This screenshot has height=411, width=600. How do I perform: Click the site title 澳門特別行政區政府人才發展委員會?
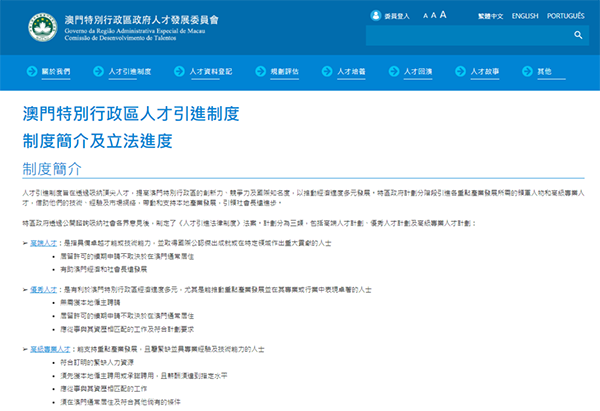(142, 20)
